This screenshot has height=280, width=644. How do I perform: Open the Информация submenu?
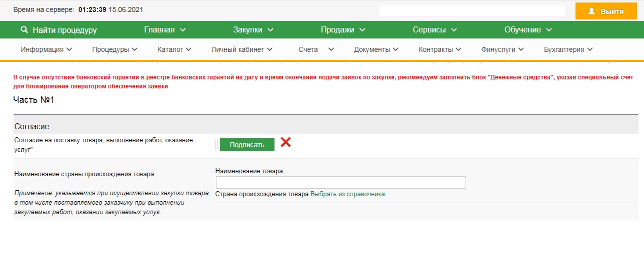pos(46,49)
